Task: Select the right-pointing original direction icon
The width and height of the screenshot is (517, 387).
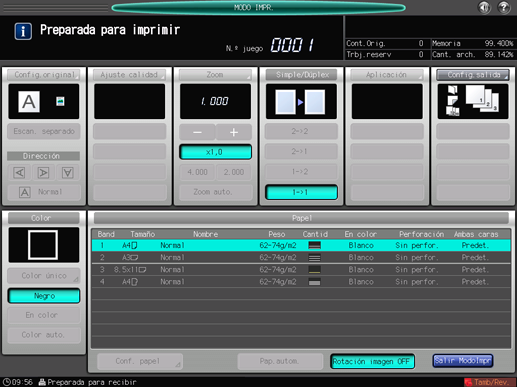Action: 43,173
